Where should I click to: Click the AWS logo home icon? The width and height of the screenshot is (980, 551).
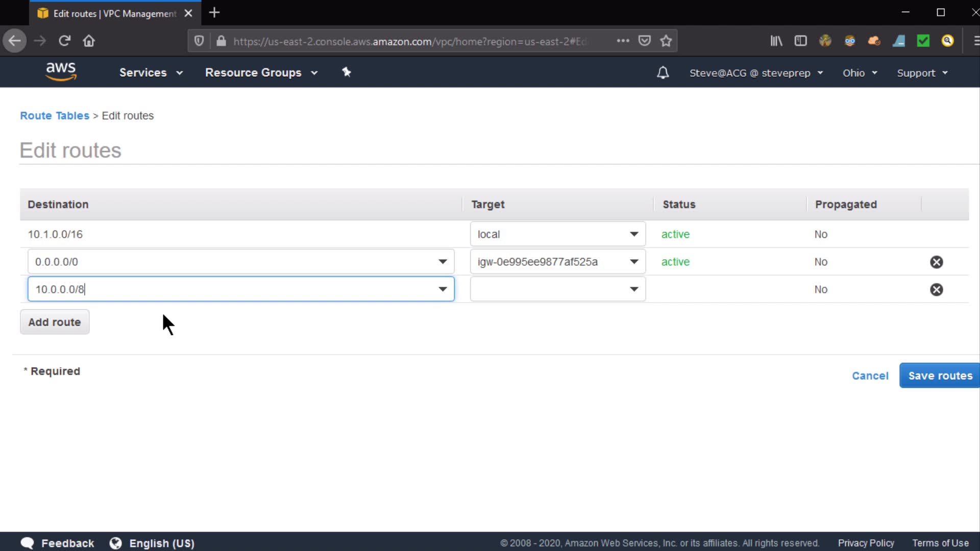tap(61, 71)
